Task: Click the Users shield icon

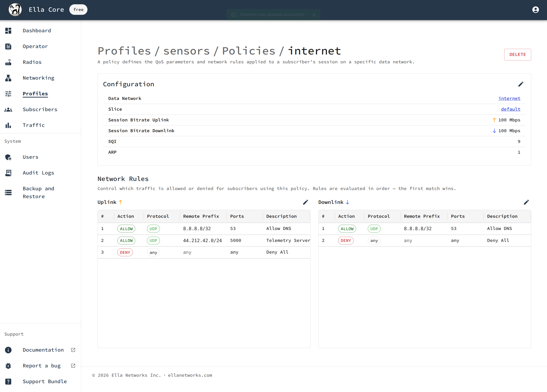Action: point(8,157)
